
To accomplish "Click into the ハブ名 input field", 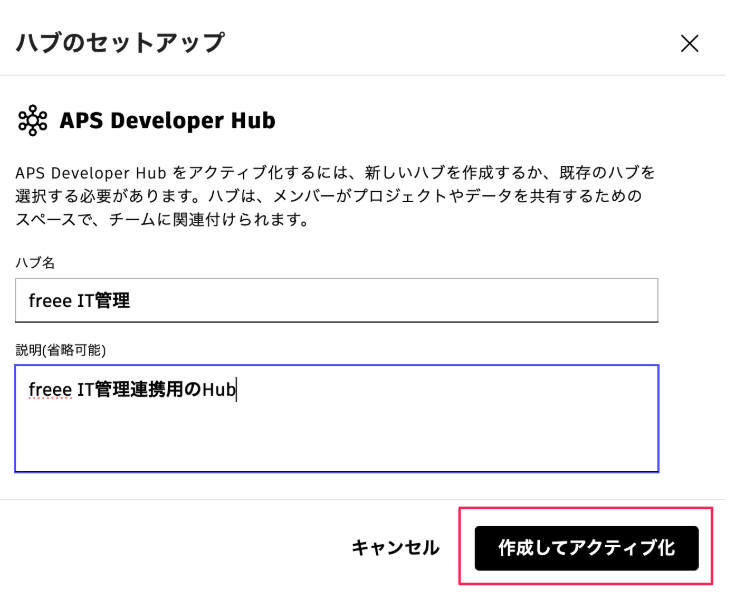I will [336, 301].
